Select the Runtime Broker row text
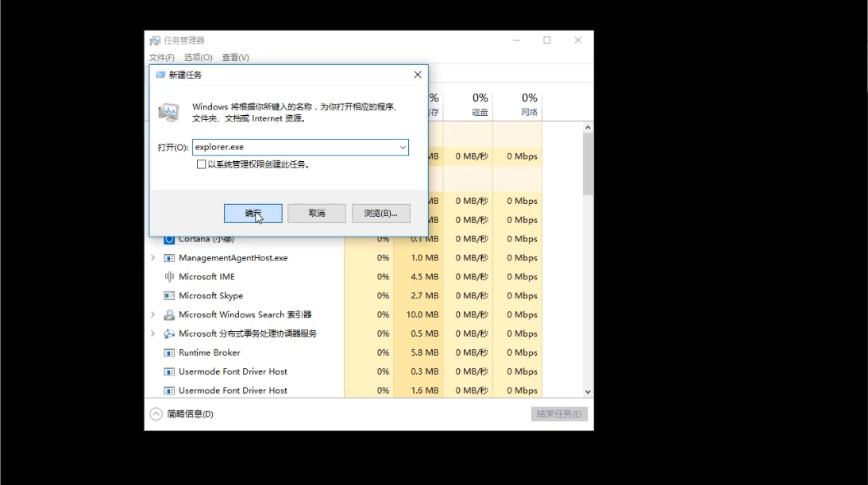This screenshot has width=868, height=485. coord(209,352)
